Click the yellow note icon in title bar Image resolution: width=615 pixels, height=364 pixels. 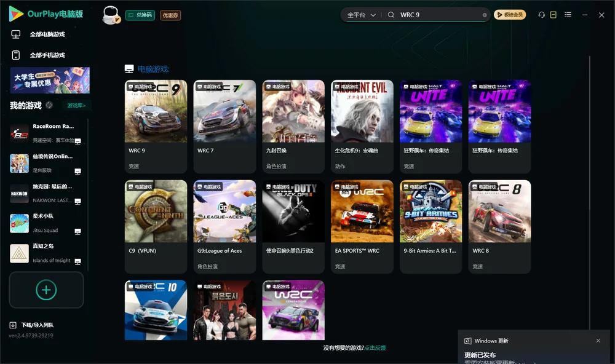[x=553, y=15]
